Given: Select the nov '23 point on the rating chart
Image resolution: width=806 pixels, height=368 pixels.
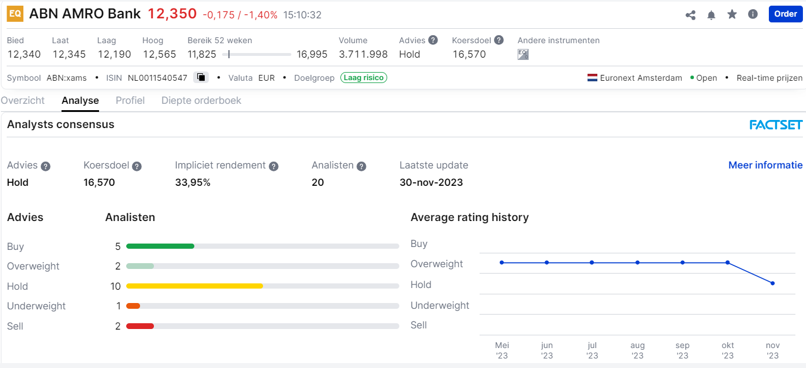Looking at the screenshot, I should 773,283.
